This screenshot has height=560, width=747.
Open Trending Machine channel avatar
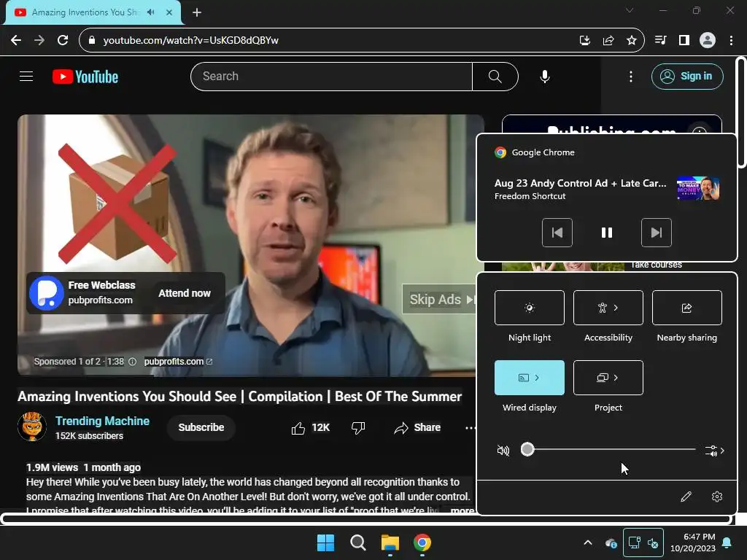[x=32, y=427]
